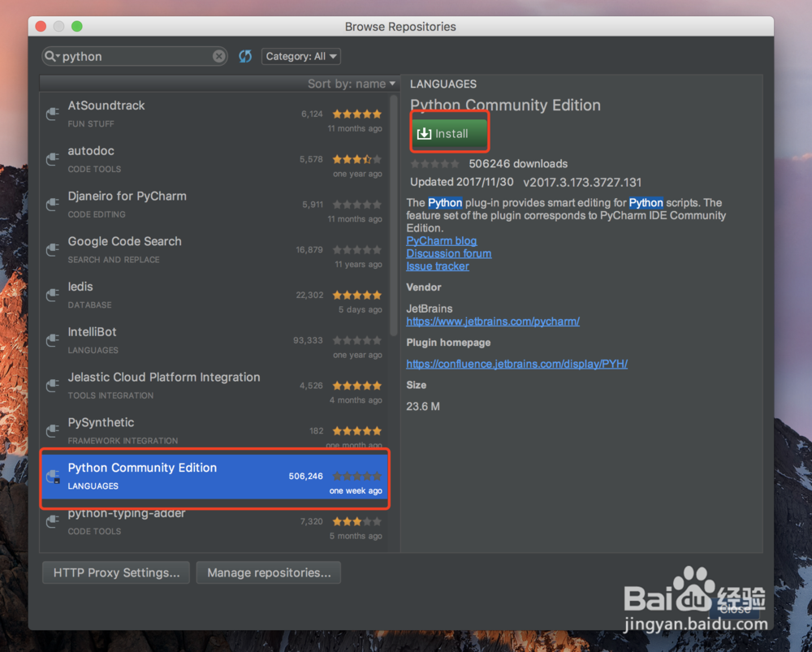
Task: Click the Iedis plugin icon
Action: pos(52,295)
